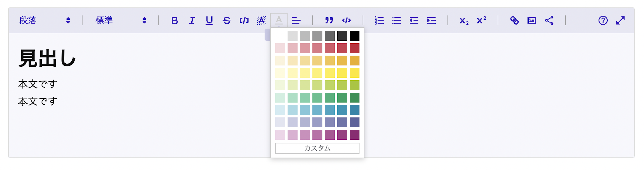Screen dimensions: 644x170
Task: Open the text alignment dropdown
Action: tap(296, 20)
